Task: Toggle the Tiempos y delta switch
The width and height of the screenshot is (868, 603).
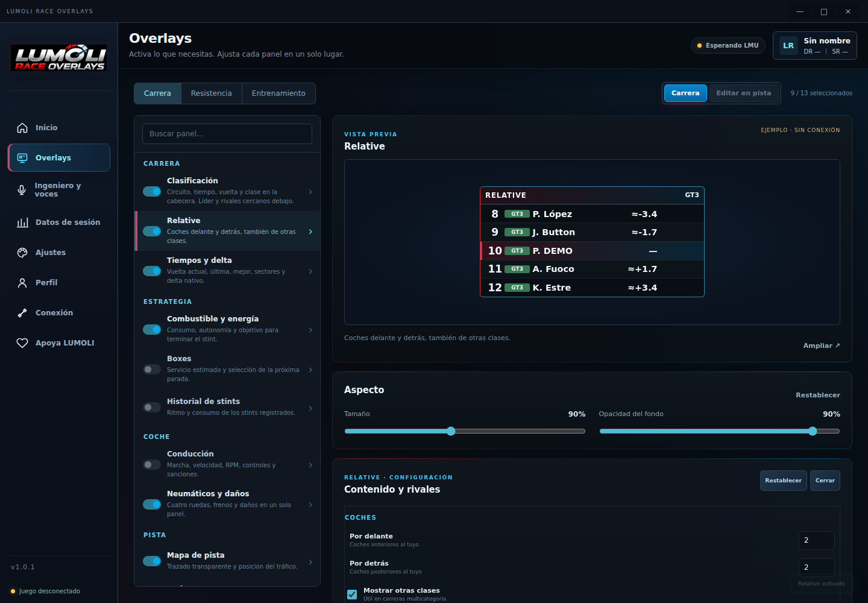Action: coord(152,271)
